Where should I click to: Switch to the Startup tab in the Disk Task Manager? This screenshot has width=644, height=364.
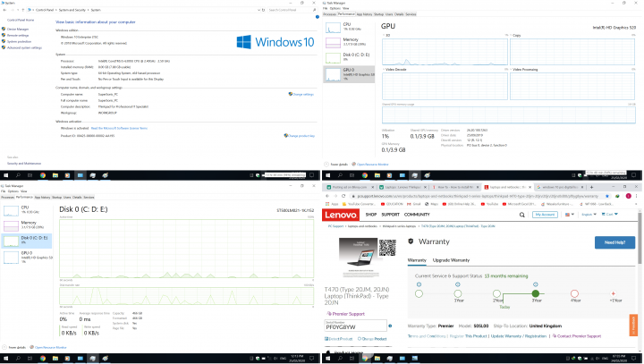point(56,197)
